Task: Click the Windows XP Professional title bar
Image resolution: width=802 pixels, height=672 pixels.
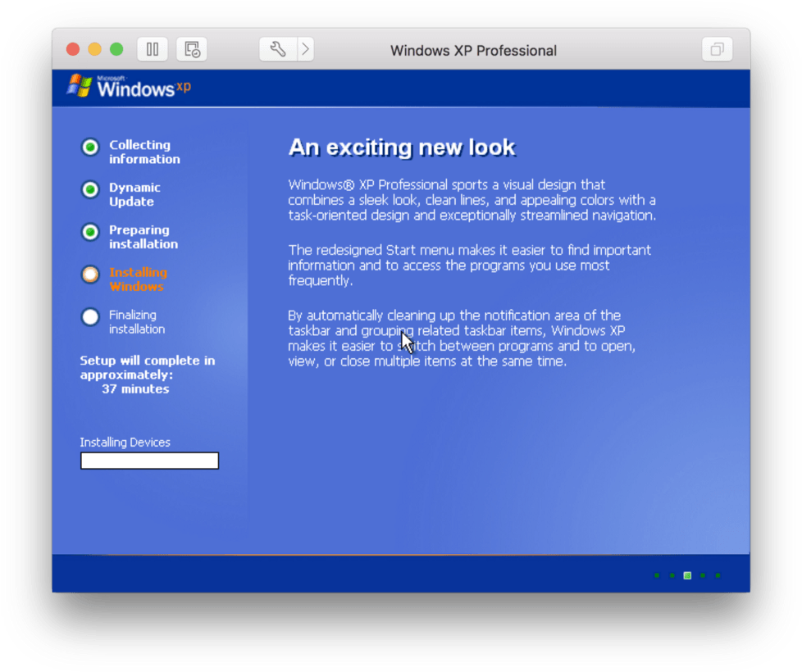Action: click(473, 50)
